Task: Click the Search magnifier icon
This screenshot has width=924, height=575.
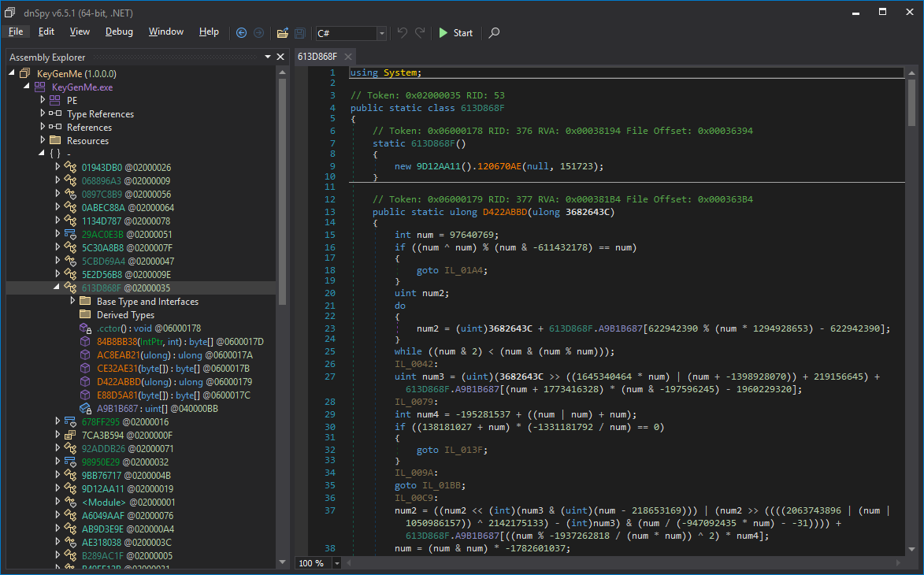Action: click(x=494, y=33)
